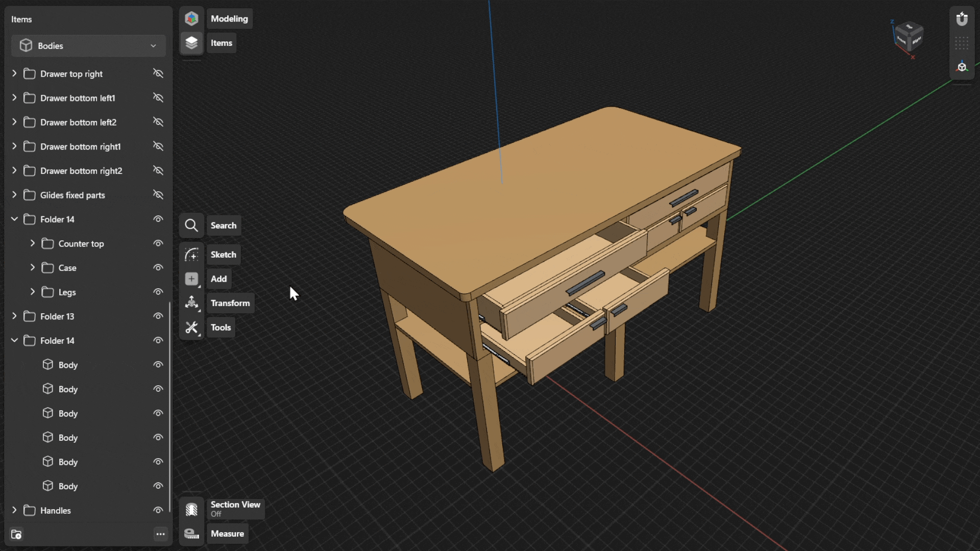Viewport: 980px width, 551px height.
Task: Select the Drawer bottom left1 row
Action: coord(88,98)
